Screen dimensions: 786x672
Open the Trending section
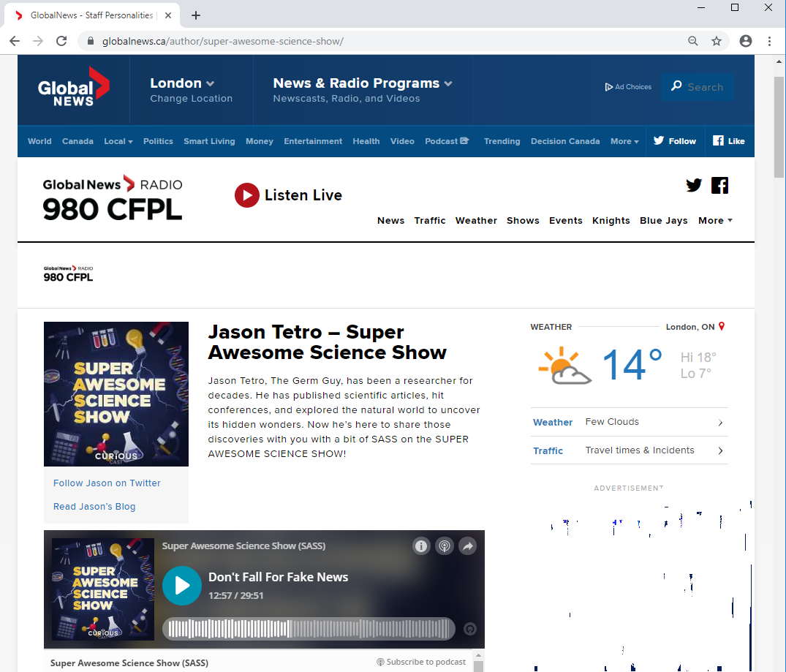[x=502, y=141]
